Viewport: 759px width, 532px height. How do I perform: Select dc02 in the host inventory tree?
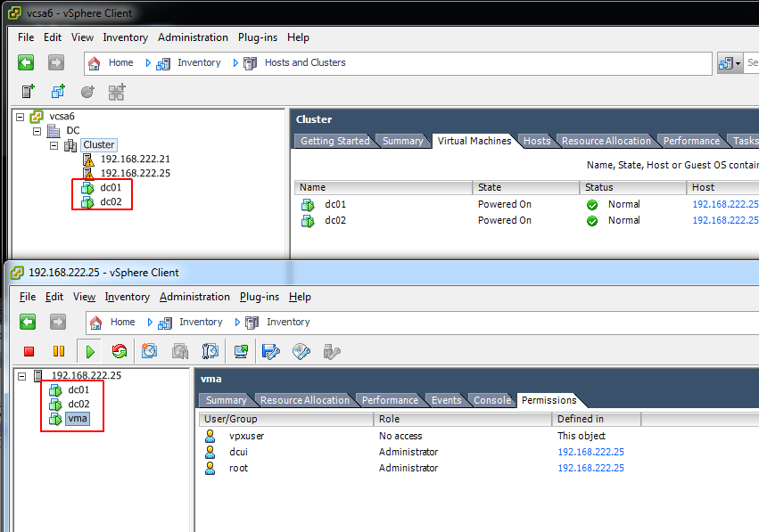point(78,404)
